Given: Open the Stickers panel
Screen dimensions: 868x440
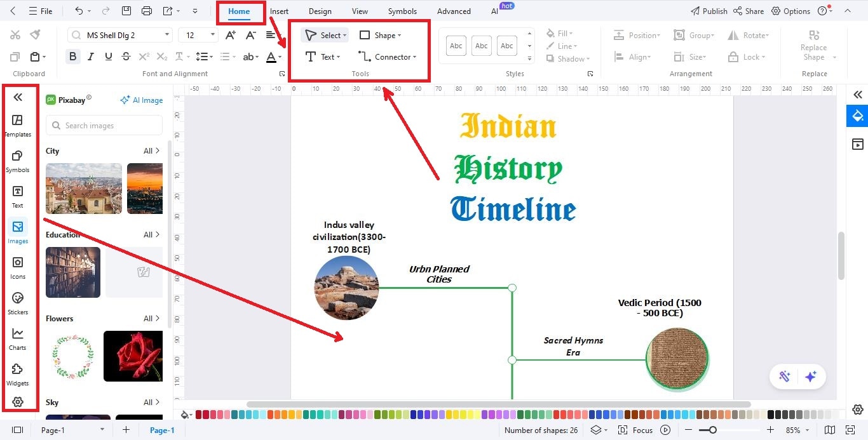Looking at the screenshot, I should coord(18,302).
